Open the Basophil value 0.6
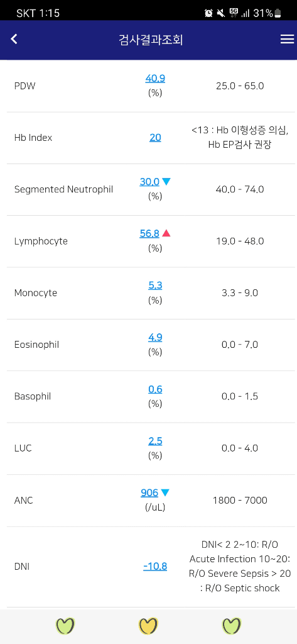This screenshot has width=297, height=644. 155,389
